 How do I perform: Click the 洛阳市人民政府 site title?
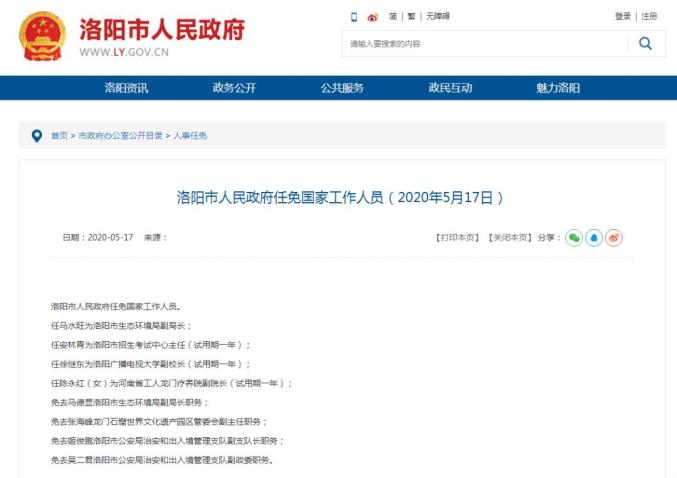click(x=162, y=29)
